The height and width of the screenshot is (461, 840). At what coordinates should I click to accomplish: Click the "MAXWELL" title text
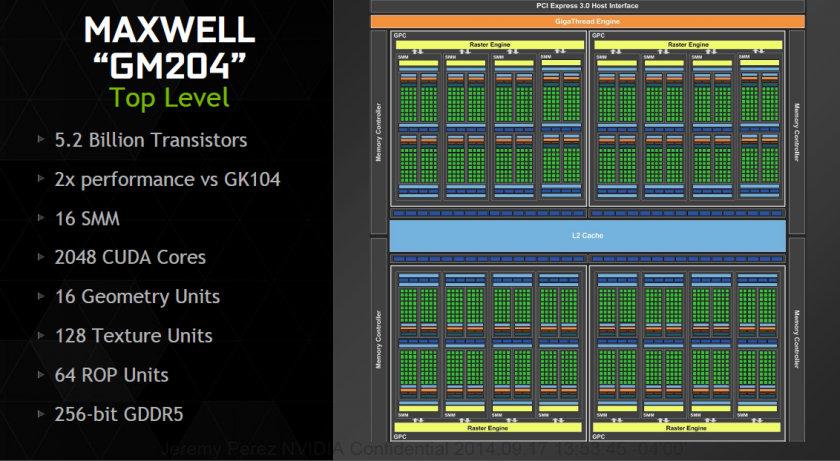point(169,29)
